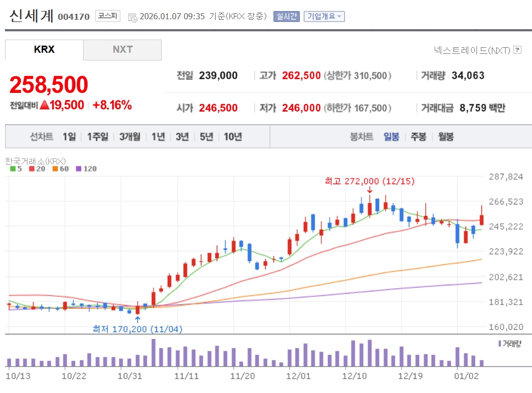This screenshot has height=393, width=532.
Task: Click the 2026.01.07 09:35 timestamp
Action: 172,16
